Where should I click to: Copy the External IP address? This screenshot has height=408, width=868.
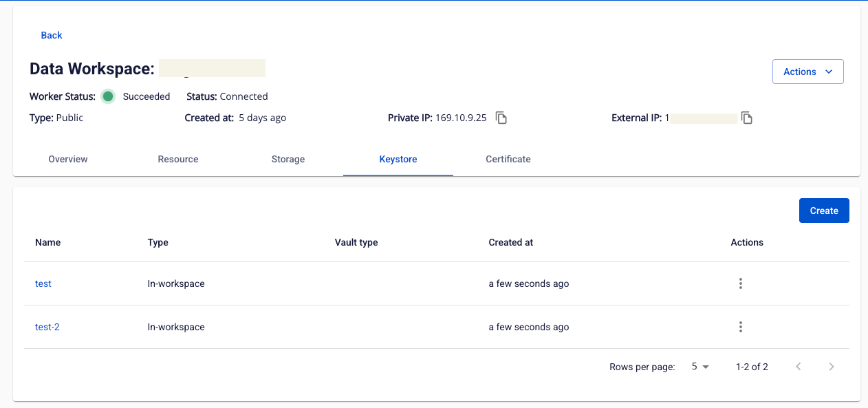click(x=747, y=118)
